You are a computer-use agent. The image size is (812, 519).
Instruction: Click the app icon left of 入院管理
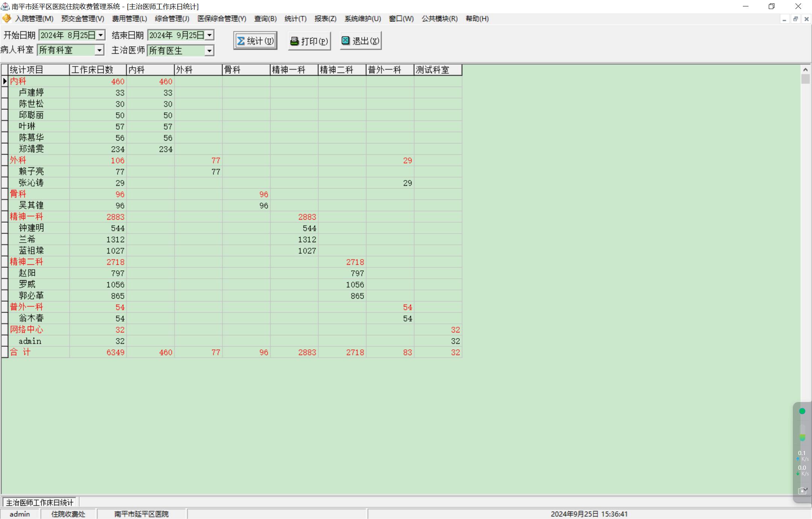pyautogui.click(x=6, y=18)
